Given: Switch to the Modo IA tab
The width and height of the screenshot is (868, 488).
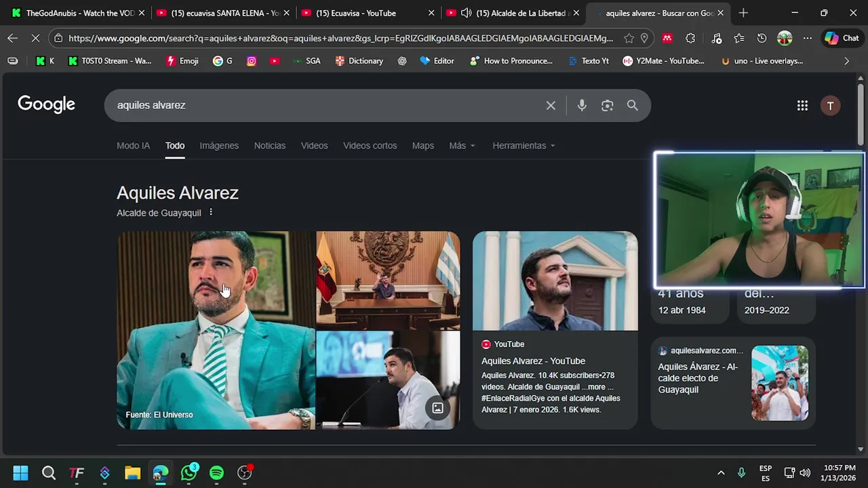Looking at the screenshot, I should click(x=133, y=146).
